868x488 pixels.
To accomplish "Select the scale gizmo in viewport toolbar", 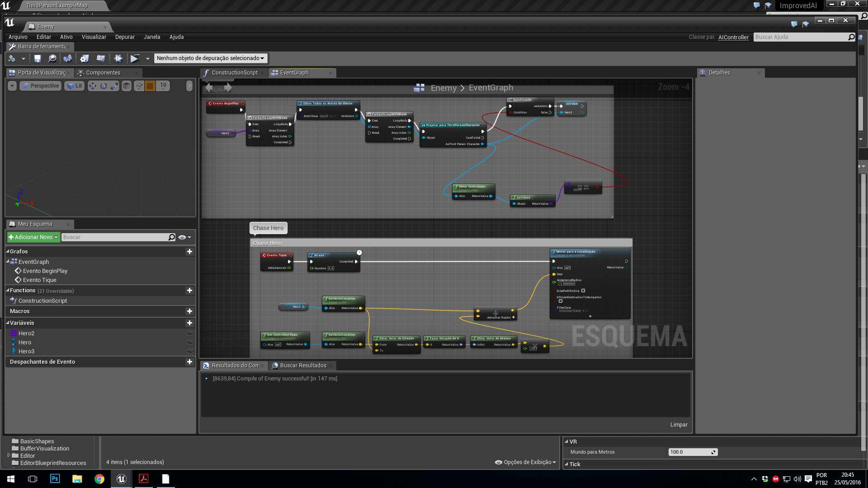I will pos(114,86).
